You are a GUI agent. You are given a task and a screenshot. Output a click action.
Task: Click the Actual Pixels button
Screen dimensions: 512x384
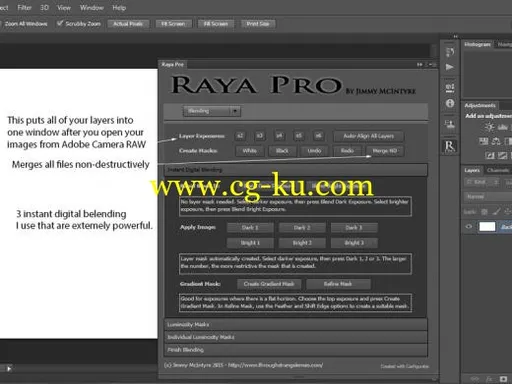[x=128, y=24]
